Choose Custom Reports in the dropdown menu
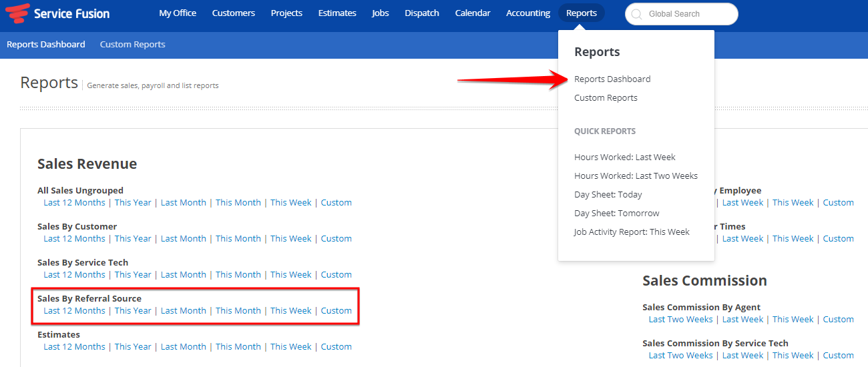Viewport: 868px width, 367px height. click(606, 97)
